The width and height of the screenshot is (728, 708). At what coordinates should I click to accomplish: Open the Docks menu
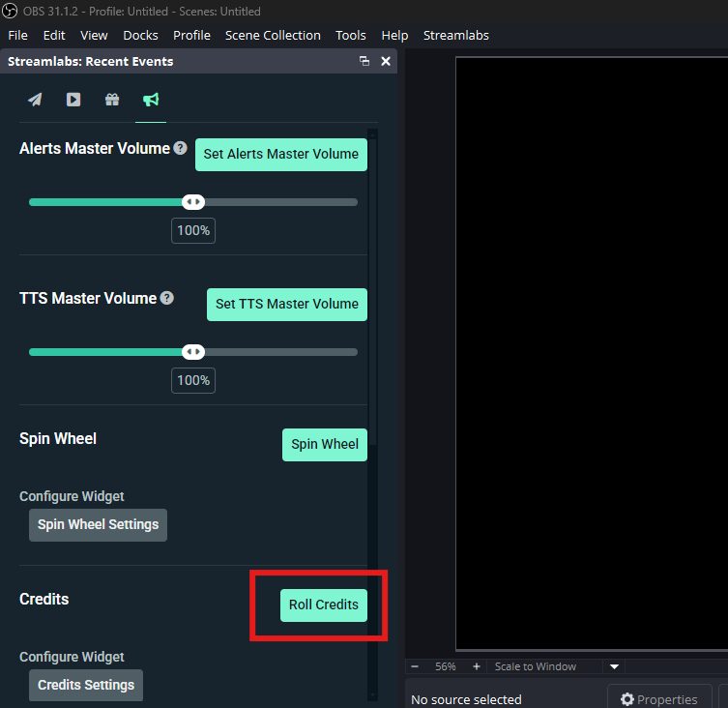click(x=140, y=35)
